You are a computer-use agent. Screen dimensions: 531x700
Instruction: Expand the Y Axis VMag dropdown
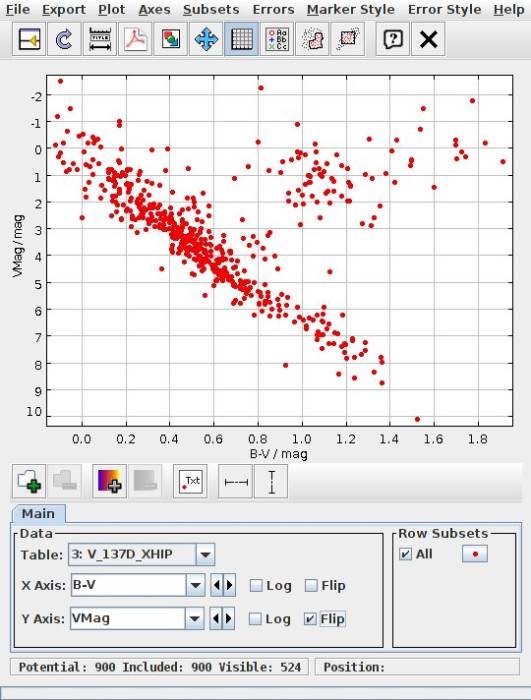[x=194, y=619]
